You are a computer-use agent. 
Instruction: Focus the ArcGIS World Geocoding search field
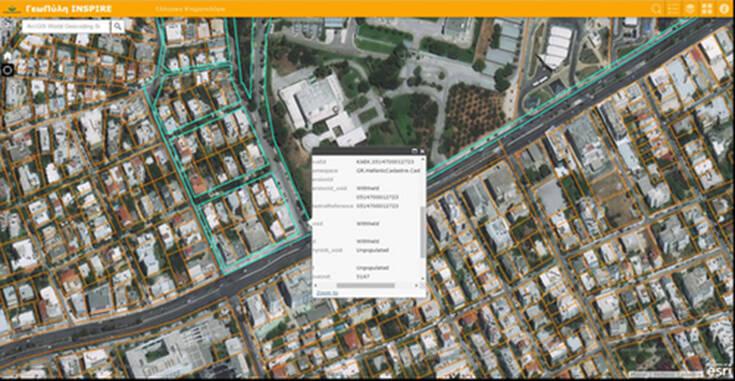coord(67,27)
